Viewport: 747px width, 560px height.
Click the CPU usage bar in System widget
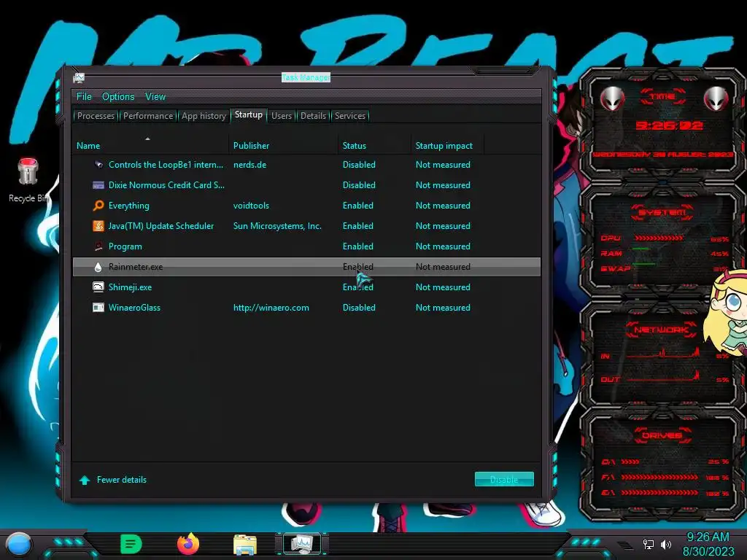tap(659, 238)
